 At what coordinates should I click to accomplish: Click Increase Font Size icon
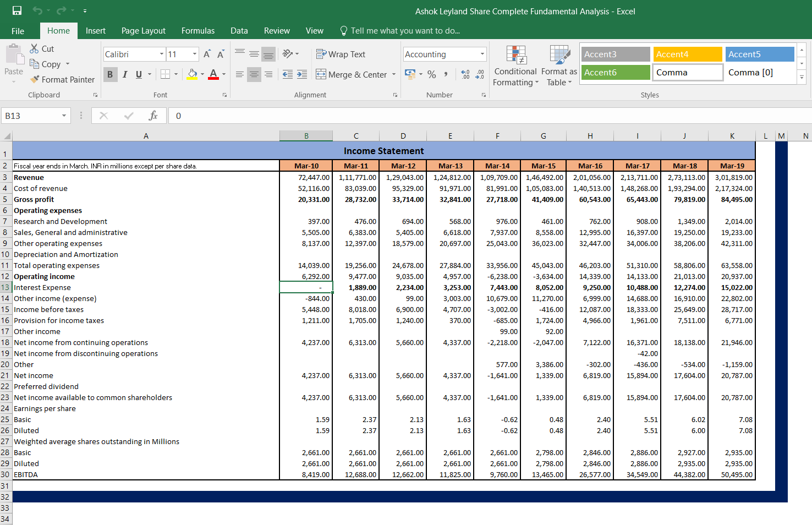tap(207, 54)
